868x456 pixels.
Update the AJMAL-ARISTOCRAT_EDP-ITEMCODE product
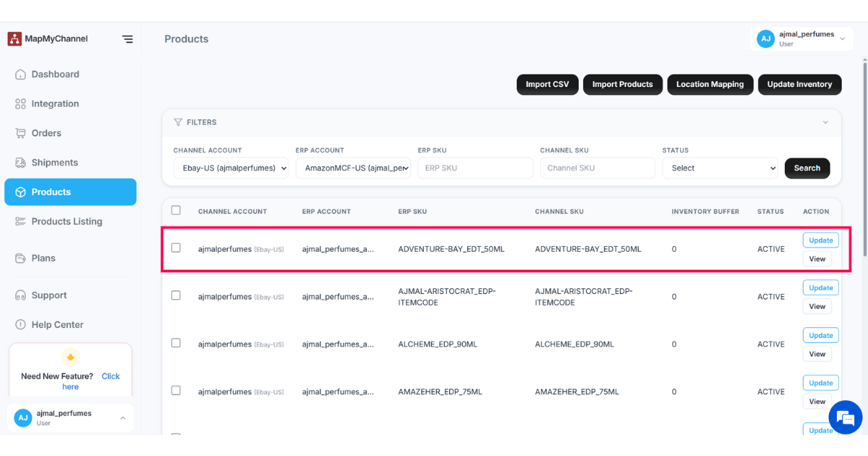click(x=821, y=288)
